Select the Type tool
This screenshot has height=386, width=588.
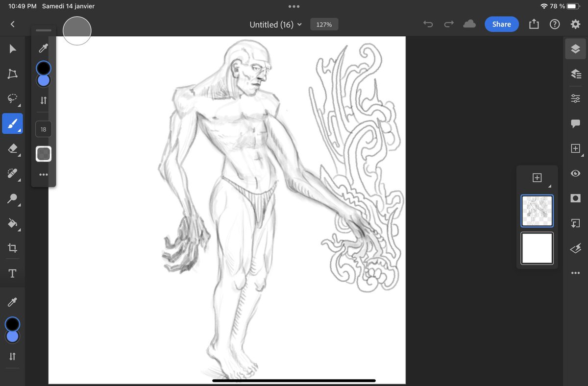(13, 273)
